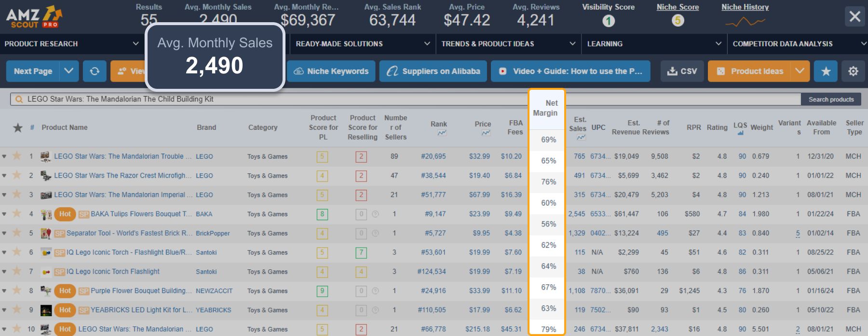Expand row 9 YEABRICKS details triangle
This screenshot has height=336, width=868.
pyautogui.click(x=4, y=310)
